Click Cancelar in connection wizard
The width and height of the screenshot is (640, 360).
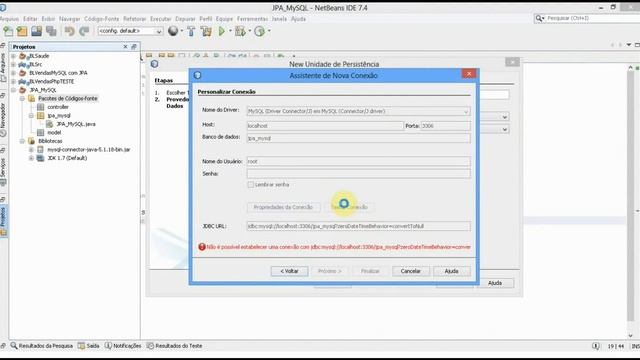411,271
